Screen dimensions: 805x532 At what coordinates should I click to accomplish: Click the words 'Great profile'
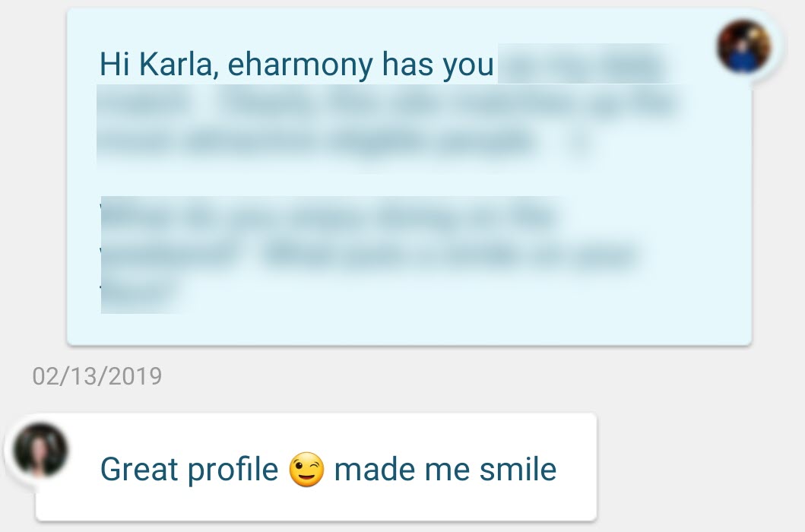[189, 470]
